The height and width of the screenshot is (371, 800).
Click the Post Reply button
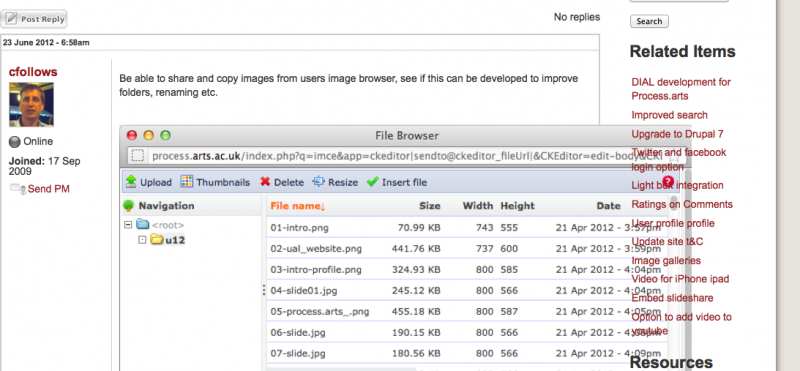34,19
